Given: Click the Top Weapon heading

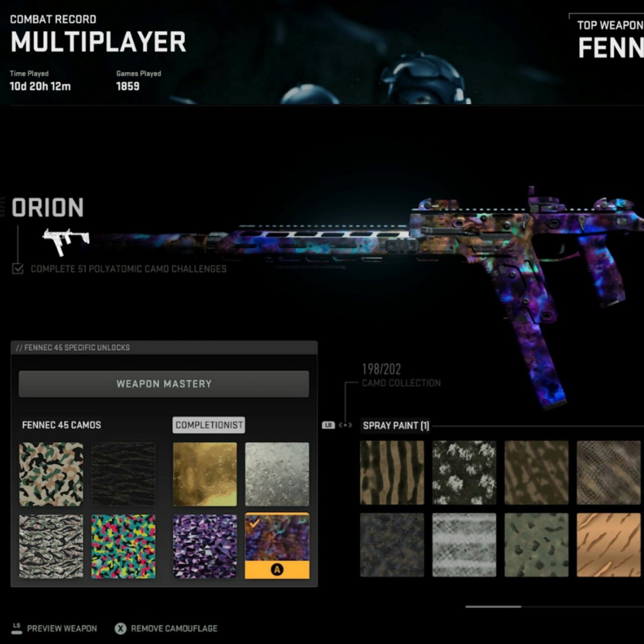Looking at the screenshot, I should pos(610,25).
